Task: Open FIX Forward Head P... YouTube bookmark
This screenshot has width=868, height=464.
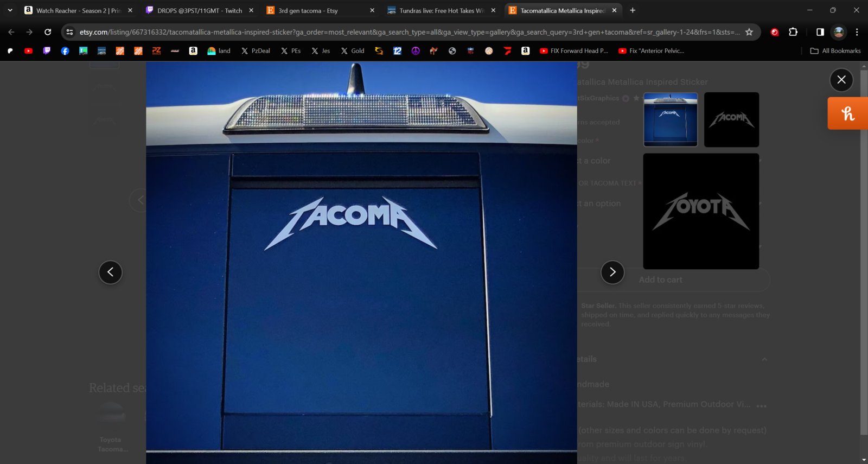Action: point(574,51)
